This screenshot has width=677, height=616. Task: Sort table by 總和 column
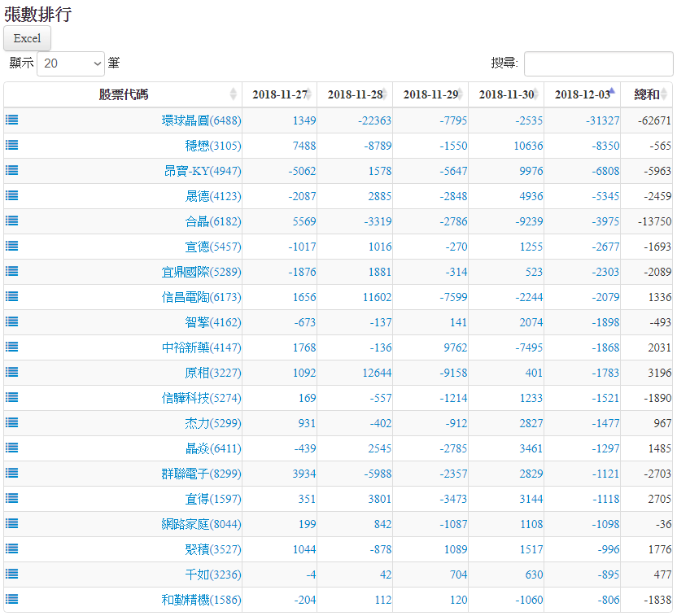(x=646, y=94)
